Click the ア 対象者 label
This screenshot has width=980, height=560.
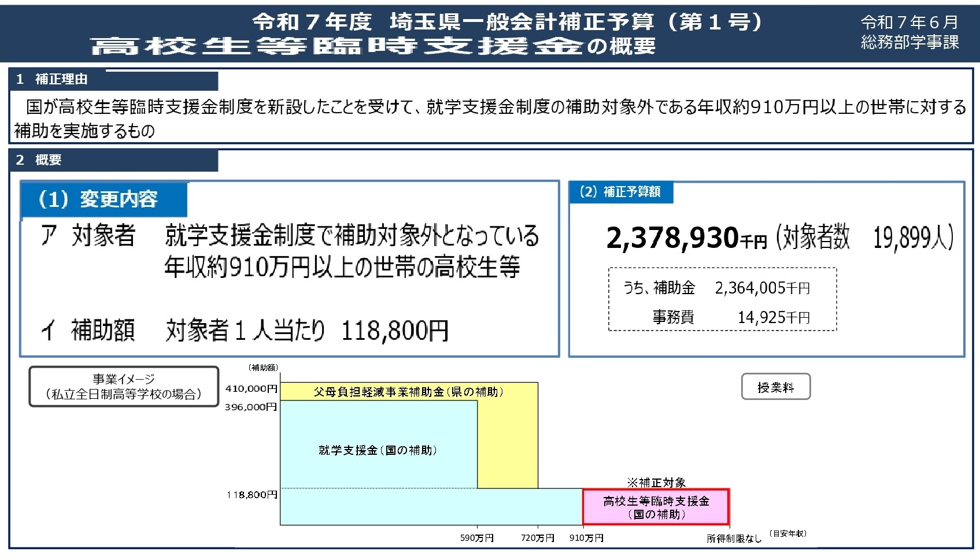coord(88,235)
